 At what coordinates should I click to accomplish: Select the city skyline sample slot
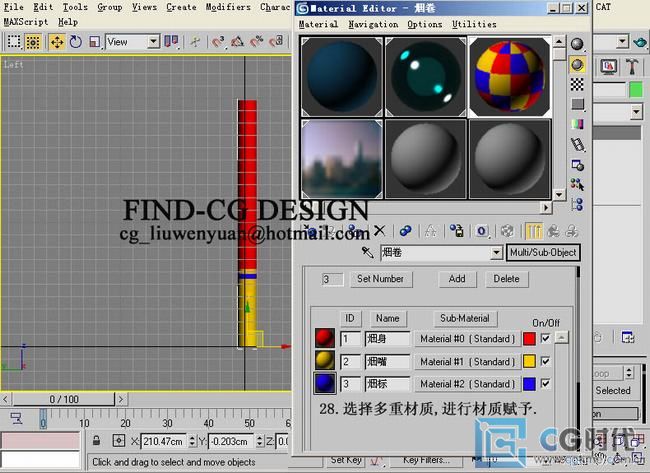point(342,159)
